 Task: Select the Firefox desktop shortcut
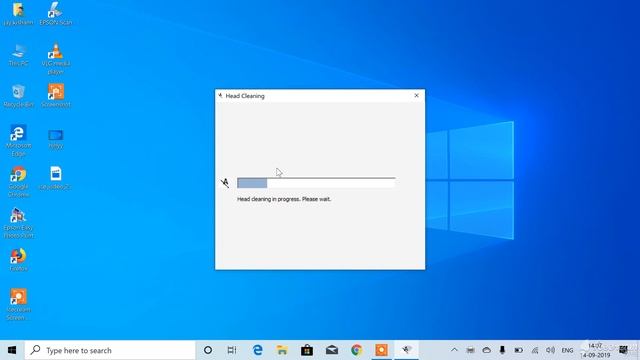(18, 260)
